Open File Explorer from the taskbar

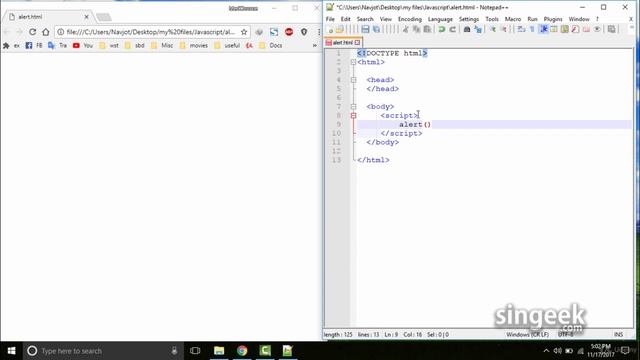(219, 351)
